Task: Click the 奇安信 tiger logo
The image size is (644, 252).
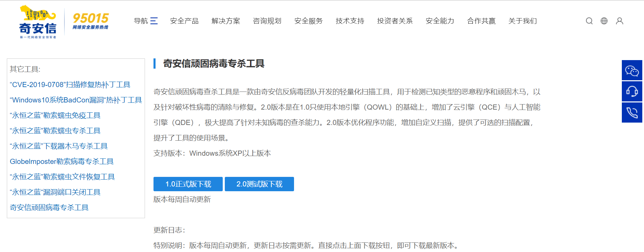Action: point(38,22)
